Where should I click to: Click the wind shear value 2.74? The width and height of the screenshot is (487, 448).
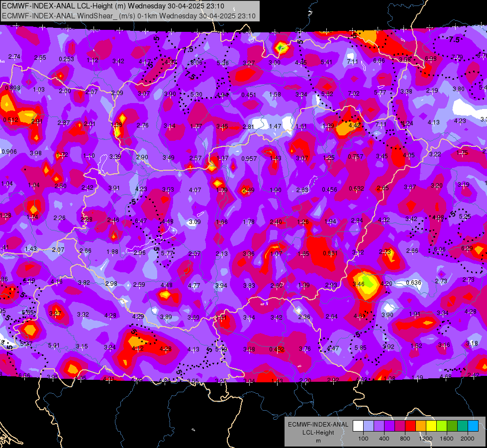14,57
